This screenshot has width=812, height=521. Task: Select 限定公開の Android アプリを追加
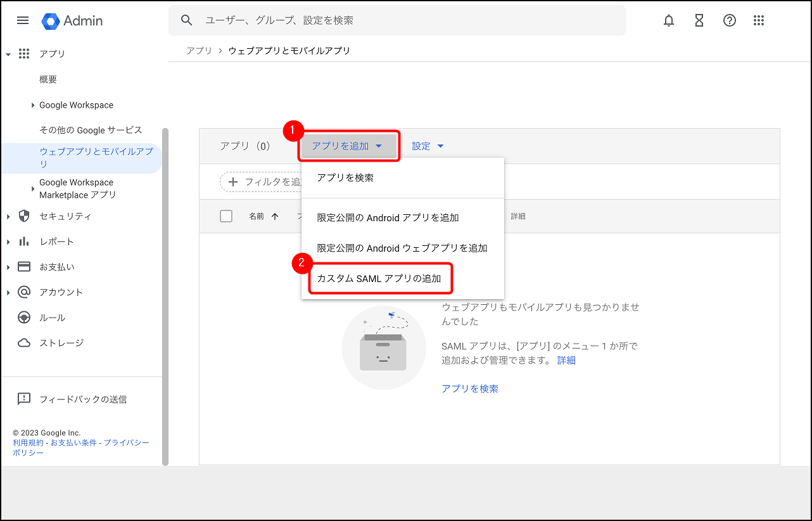pyautogui.click(x=388, y=217)
